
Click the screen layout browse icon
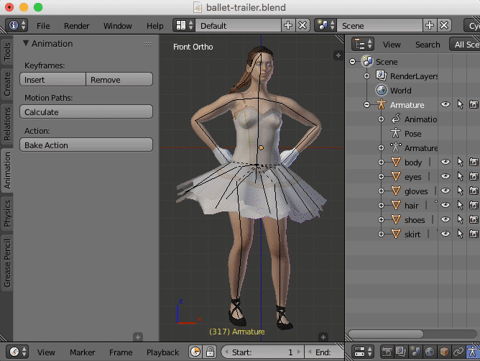(x=184, y=25)
